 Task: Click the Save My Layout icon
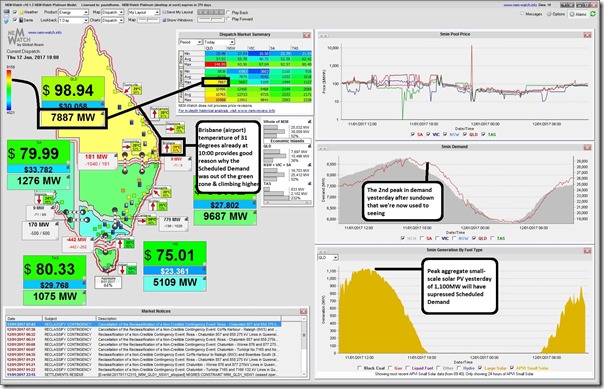pyautogui.click(x=164, y=12)
